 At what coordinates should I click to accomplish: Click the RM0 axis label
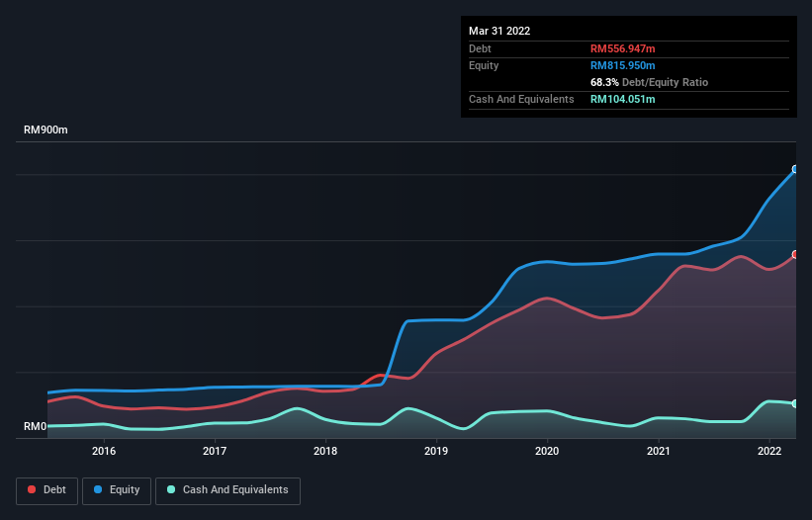pos(36,426)
